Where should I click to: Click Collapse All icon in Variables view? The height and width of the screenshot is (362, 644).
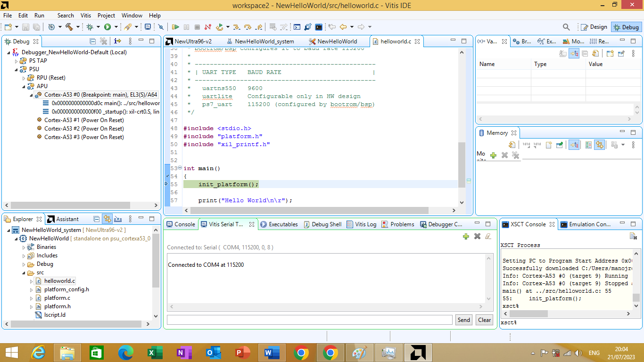585,54
